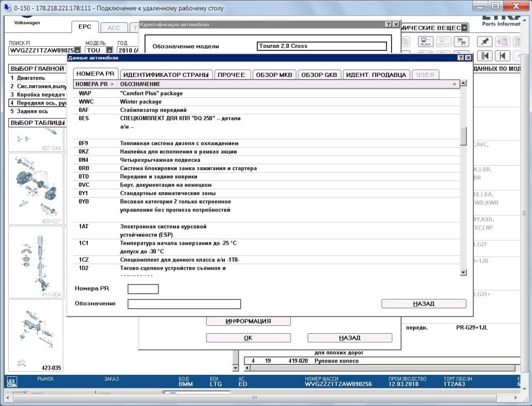The image size is (532, 406).
Task: Select the 0TD Передние и задние коврики row
Action: tap(267, 177)
